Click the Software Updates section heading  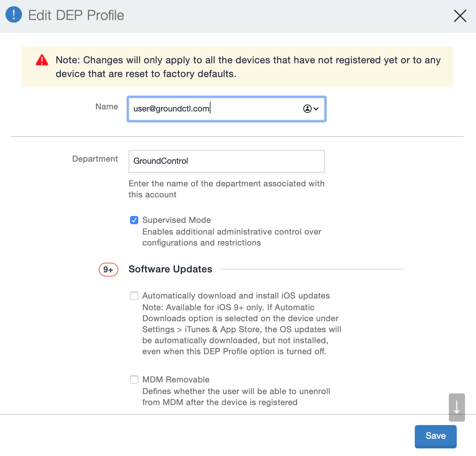point(170,269)
